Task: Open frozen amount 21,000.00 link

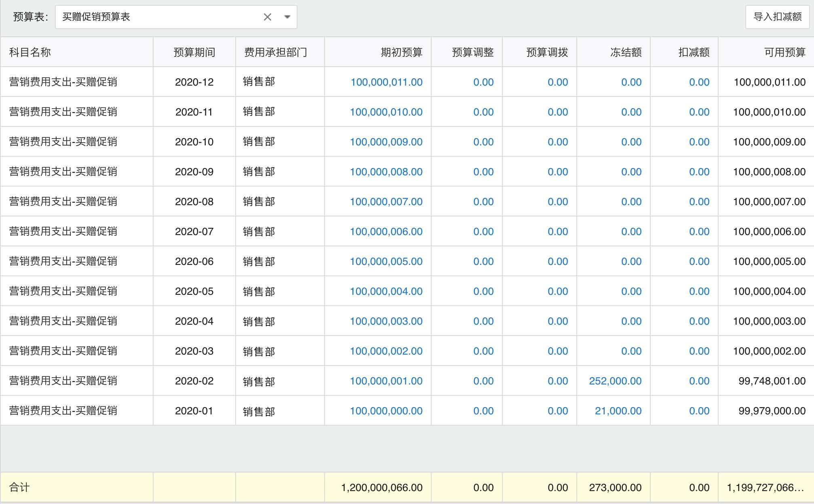Action: (x=618, y=411)
